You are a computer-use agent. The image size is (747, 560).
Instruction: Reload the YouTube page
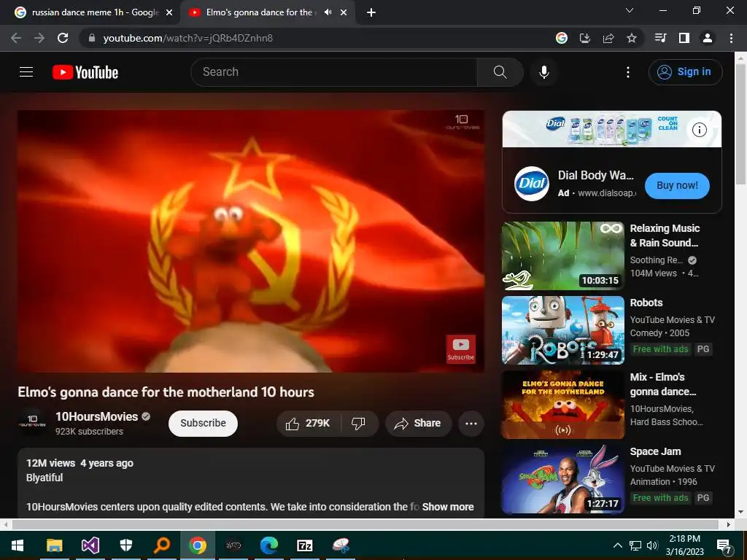(63, 38)
